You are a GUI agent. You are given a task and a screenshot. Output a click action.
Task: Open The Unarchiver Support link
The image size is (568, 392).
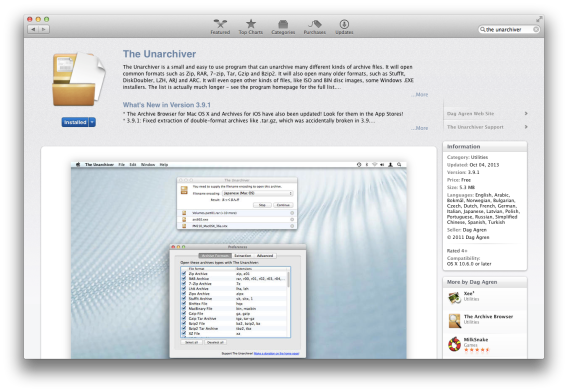[486, 127]
